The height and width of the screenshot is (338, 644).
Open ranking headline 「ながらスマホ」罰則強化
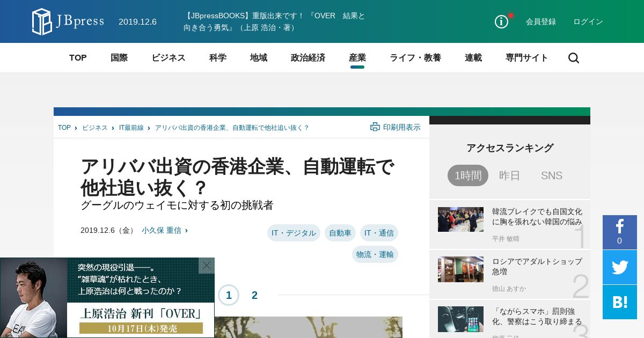tap(537, 317)
